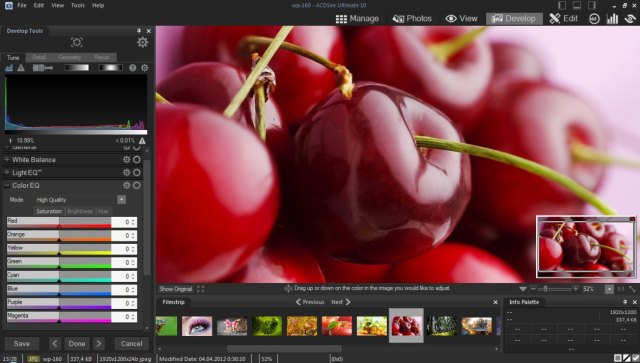Screen dimensions: 640x363
Task: Open the Develop Tools settings gear
Action: [x=142, y=42]
